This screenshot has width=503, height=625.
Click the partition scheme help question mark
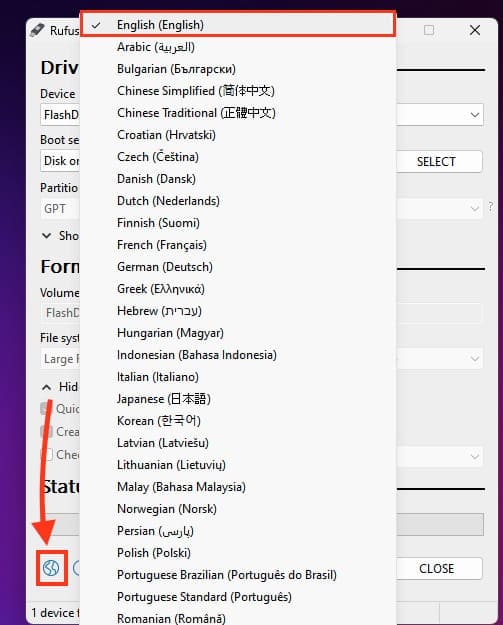tap(491, 207)
